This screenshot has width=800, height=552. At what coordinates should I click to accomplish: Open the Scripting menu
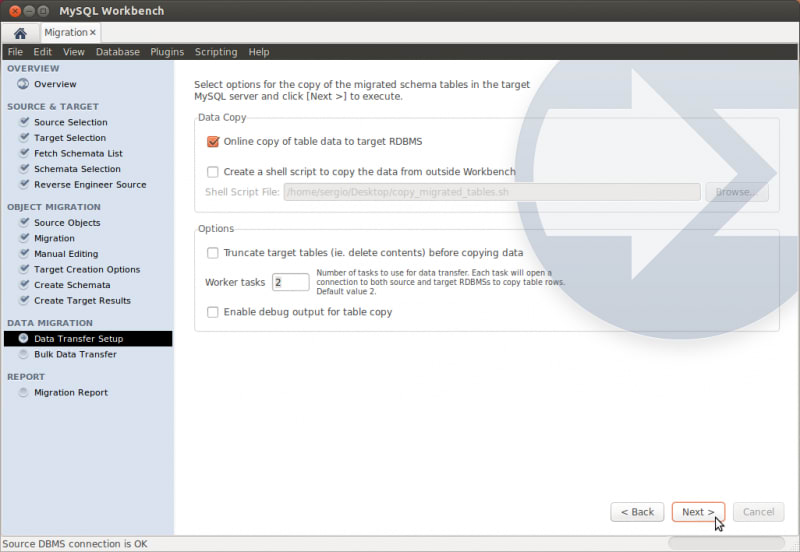[x=216, y=52]
